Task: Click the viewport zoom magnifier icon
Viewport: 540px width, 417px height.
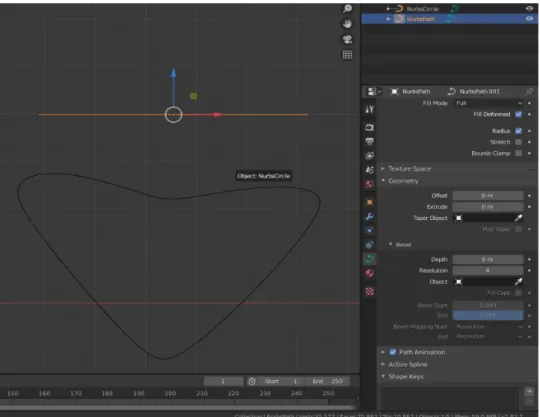Action: click(347, 9)
